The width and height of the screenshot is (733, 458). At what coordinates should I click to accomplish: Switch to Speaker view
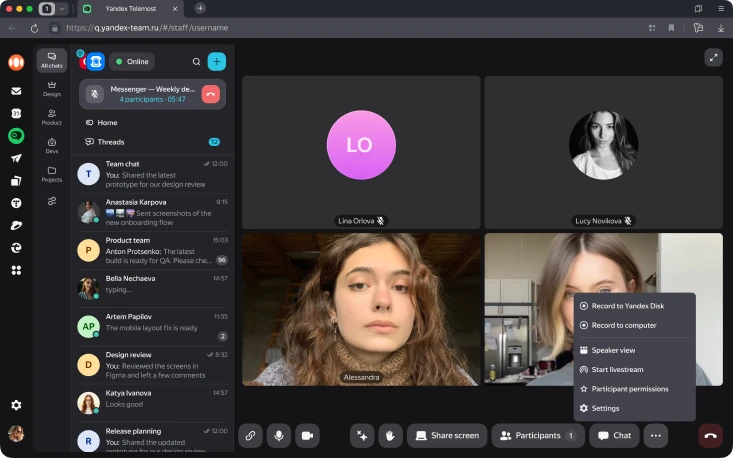[x=635, y=350]
